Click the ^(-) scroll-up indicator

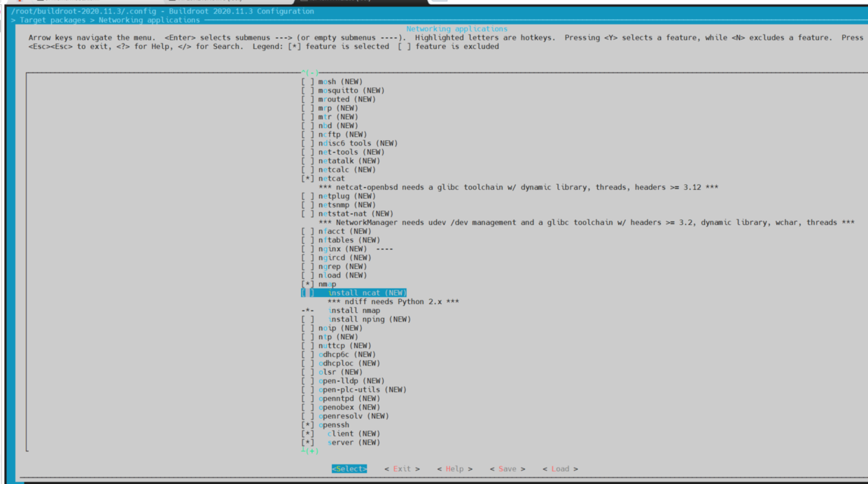[309, 73]
